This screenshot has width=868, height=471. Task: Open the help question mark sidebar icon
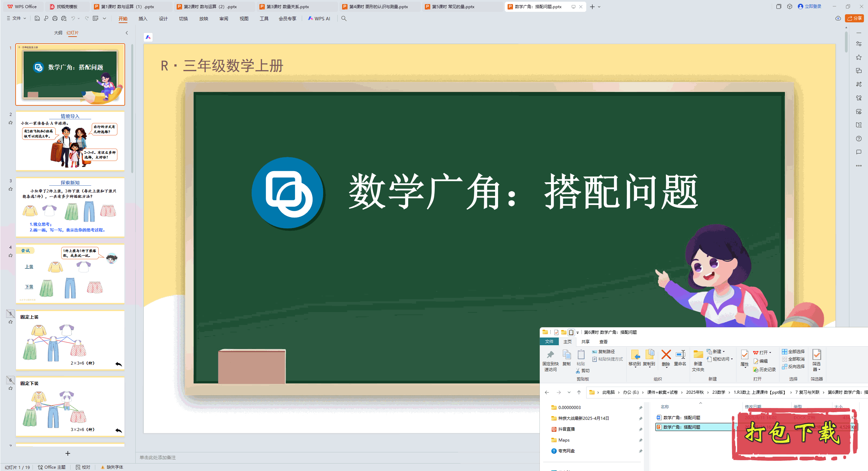859,139
